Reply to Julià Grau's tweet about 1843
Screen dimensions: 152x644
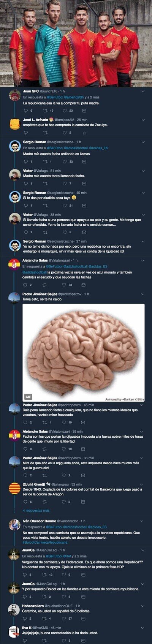[x=25, y=502]
